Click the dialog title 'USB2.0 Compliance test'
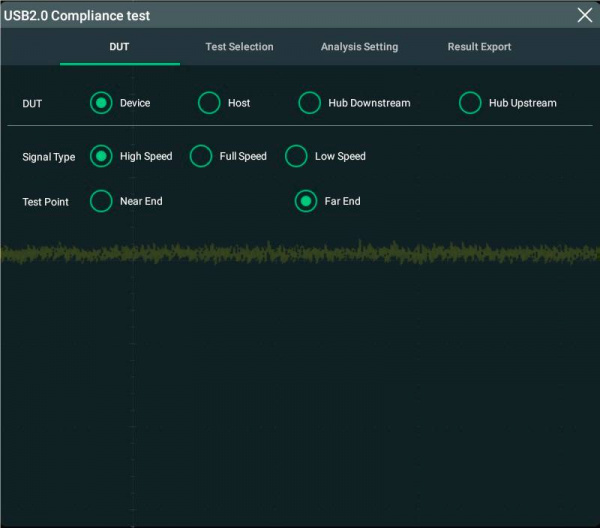Image resolution: width=600 pixels, height=528 pixels. pos(78,15)
